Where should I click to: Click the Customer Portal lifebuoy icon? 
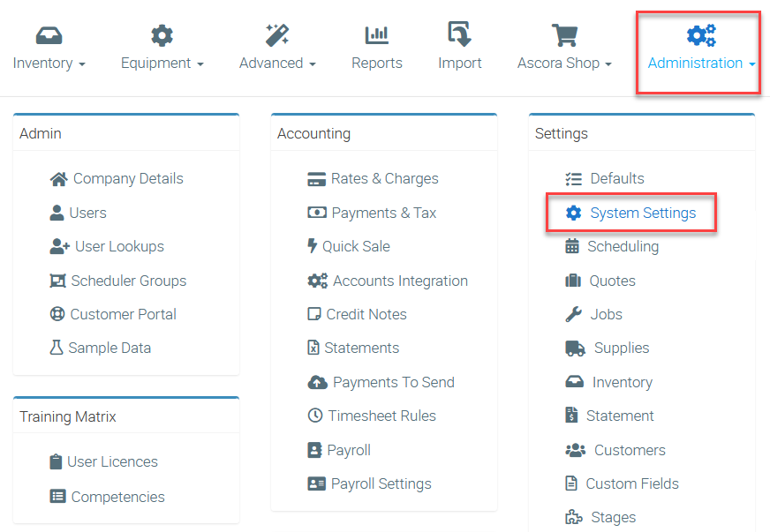point(57,314)
